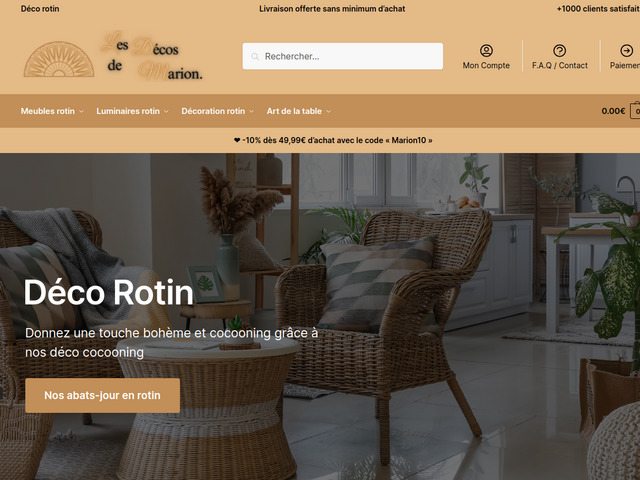Click the 0.00€ cart total
640x480 pixels.
click(x=613, y=111)
